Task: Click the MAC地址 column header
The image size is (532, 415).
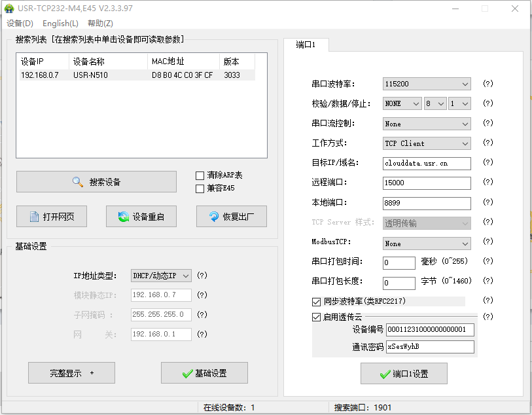Action: click(x=184, y=62)
